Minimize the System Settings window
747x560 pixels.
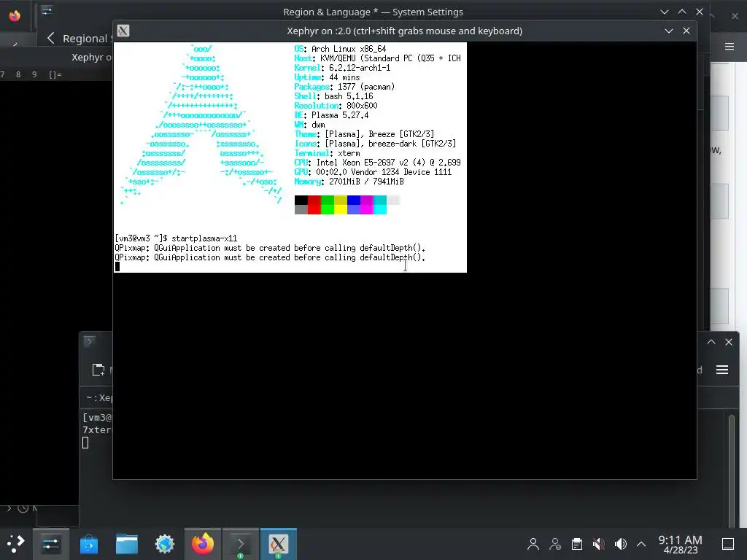click(x=664, y=12)
